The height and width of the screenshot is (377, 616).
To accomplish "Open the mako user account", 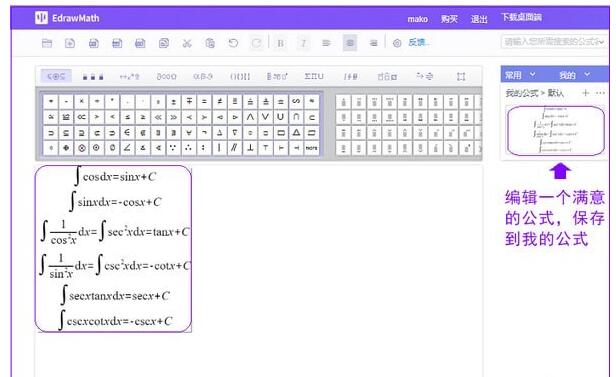I will click(417, 19).
